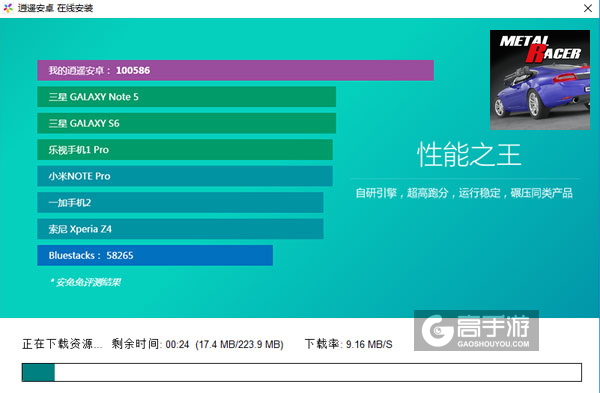Click the 逍遥安卓 app logo in title bar
The width and height of the screenshot is (600, 393).
pos(8,8)
